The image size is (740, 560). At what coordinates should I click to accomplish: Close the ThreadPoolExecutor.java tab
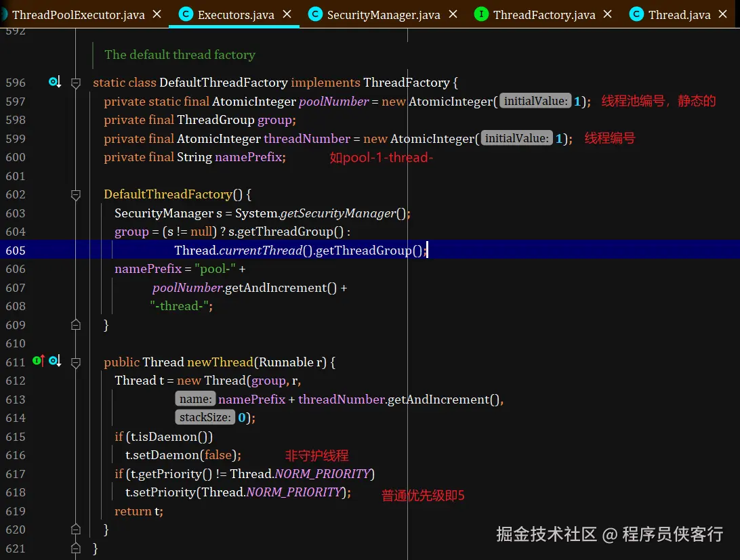[x=157, y=15]
